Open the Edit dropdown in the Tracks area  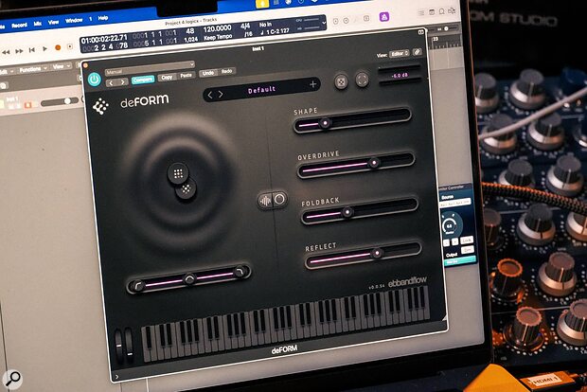click(6, 71)
